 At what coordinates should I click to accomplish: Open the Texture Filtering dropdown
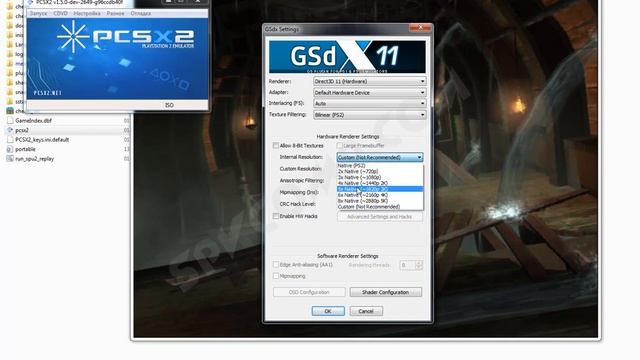pos(370,115)
